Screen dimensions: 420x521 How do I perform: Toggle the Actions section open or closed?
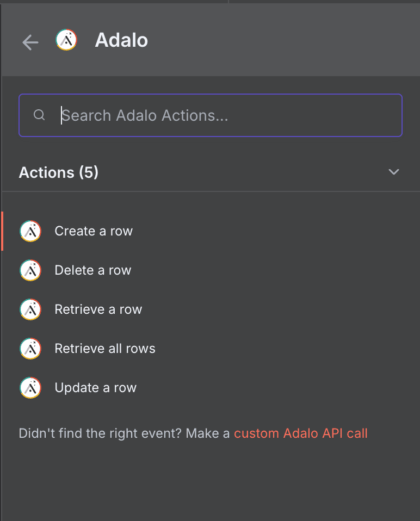pos(393,172)
